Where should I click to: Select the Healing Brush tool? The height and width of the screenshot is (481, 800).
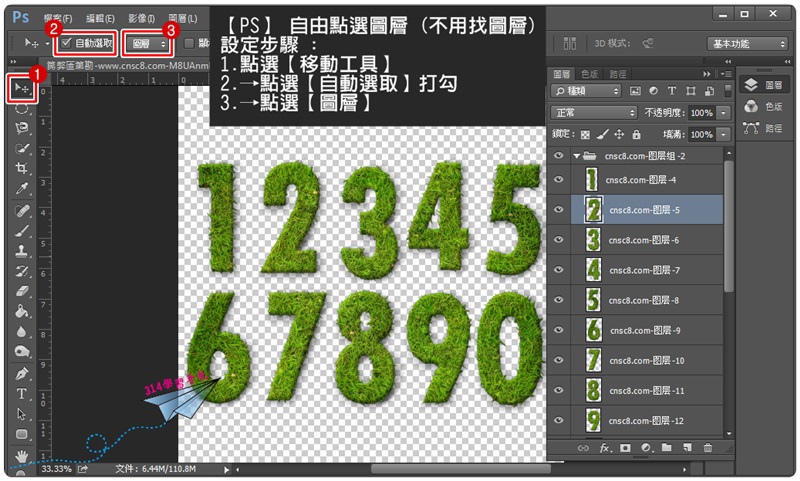(x=21, y=211)
